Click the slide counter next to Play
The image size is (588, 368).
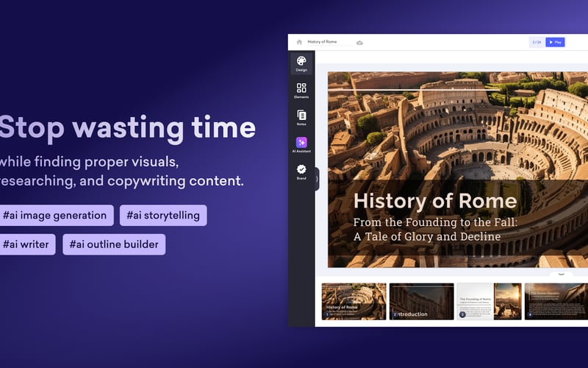(537, 42)
